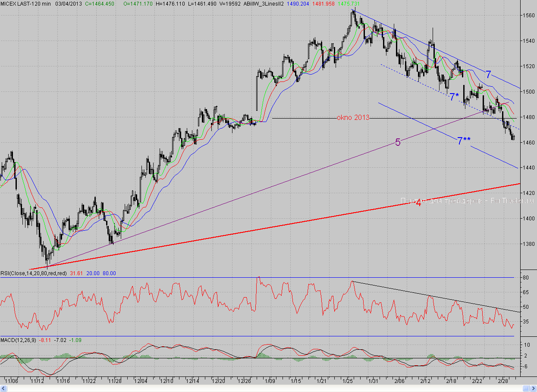Click the red 31.61 RSI value

[x=77, y=273]
